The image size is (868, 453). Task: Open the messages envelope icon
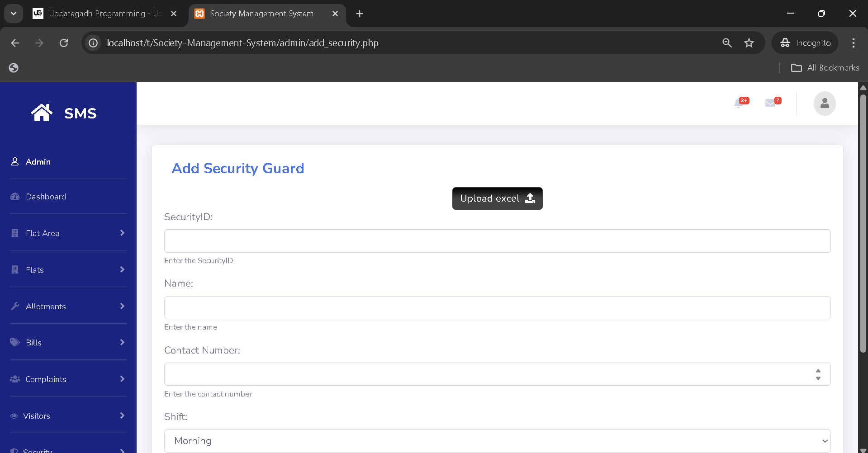point(770,103)
